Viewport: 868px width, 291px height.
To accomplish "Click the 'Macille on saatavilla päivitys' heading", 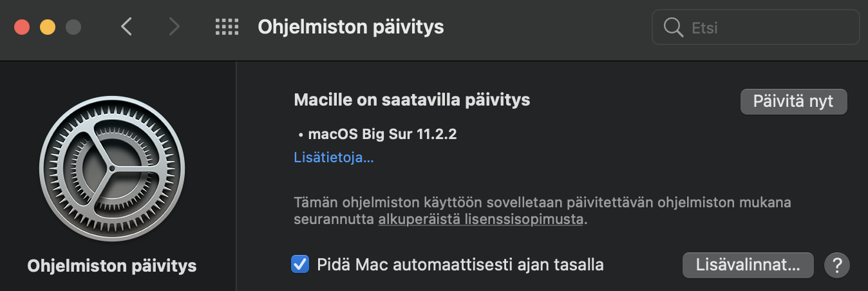I will [412, 100].
